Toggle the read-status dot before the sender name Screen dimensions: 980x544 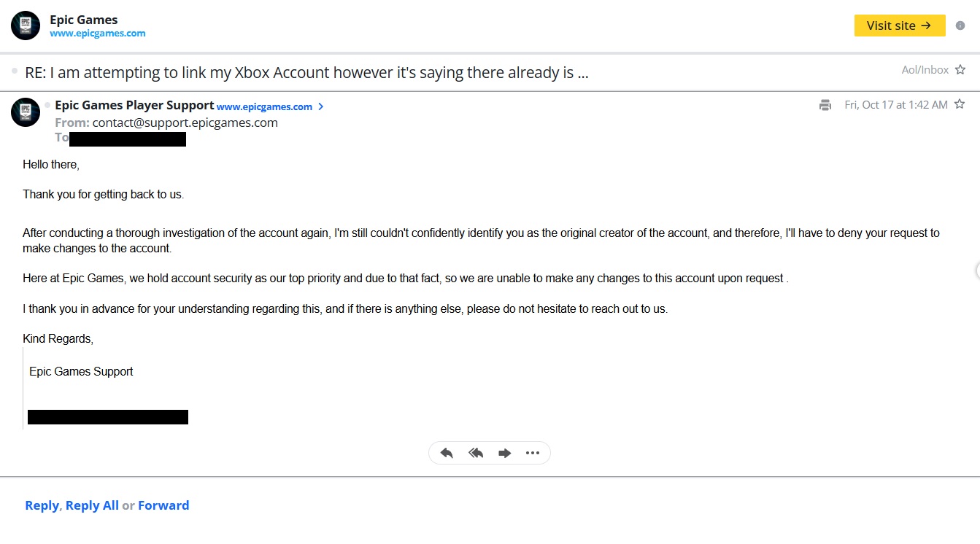[47, 106]
